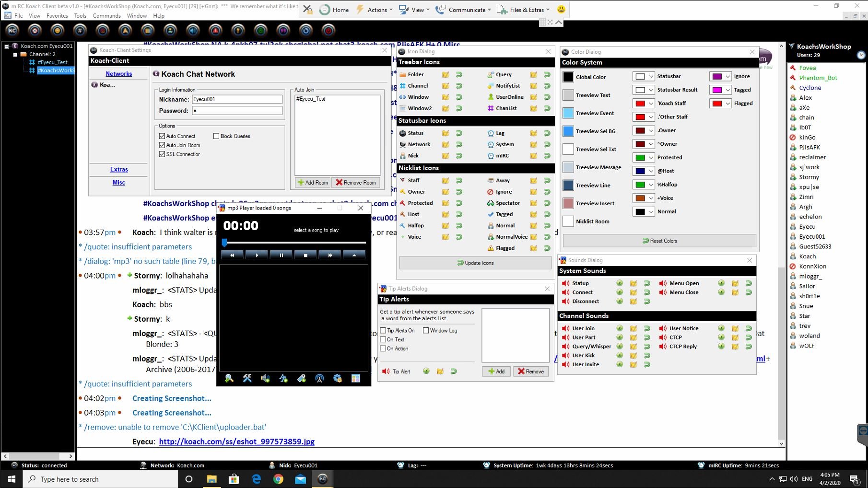Click the Nickname input field
Screen dimensions: 868x488
pos(237,99)
